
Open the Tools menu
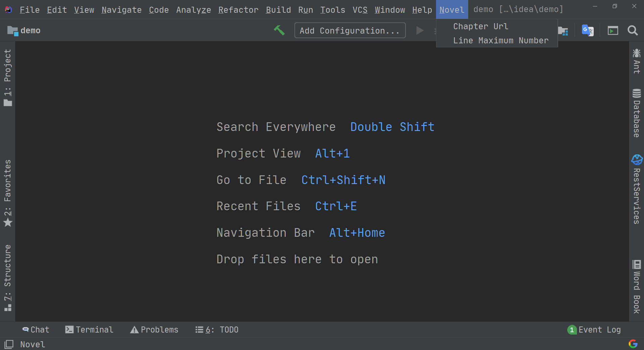332,10
